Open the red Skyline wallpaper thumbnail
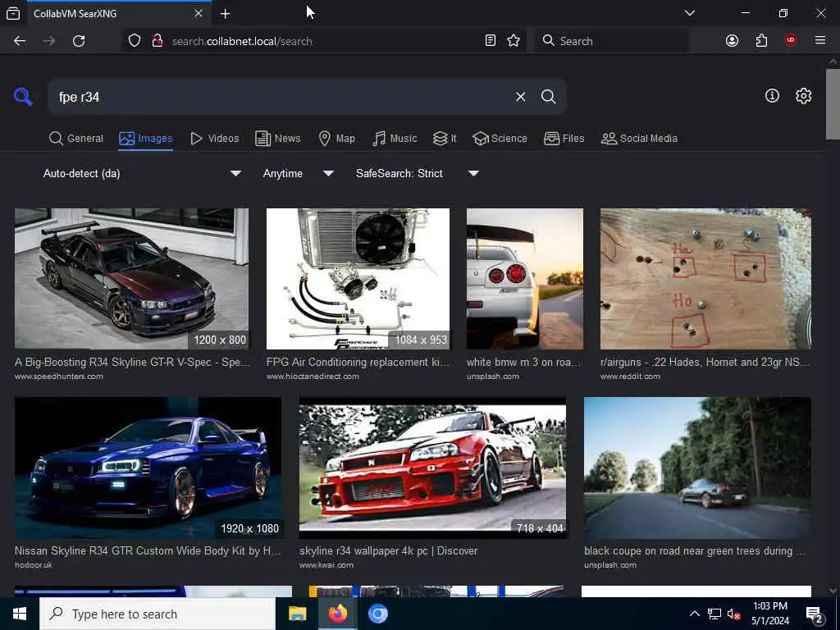Viewport: 840px width, 630px height. click(433, 468)
